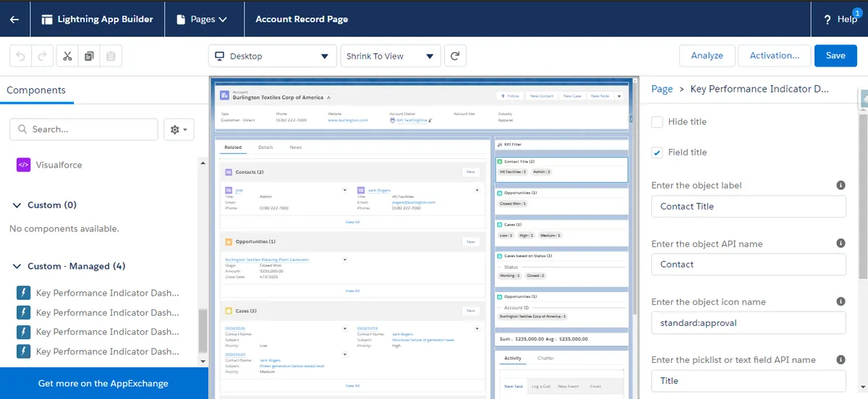This screenshot has width=868, height=399.
Task: Click the Cut scissors icon
Action: tap(67, 56)
